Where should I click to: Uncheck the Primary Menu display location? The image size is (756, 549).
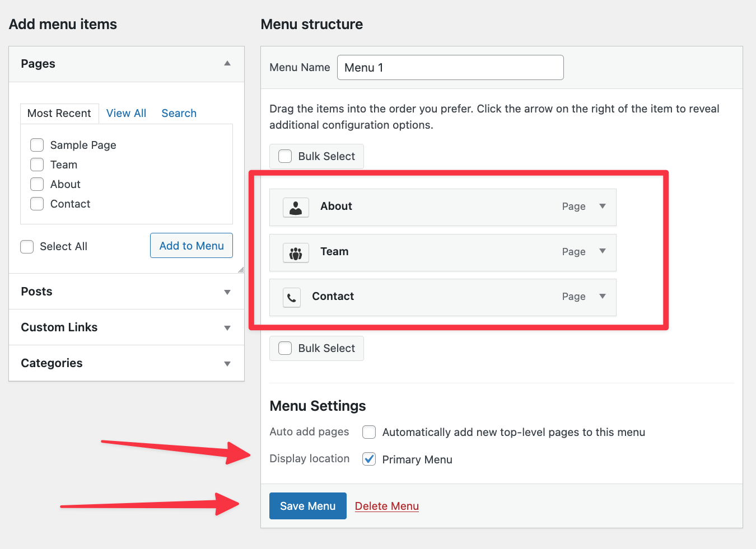coord(369,459)
